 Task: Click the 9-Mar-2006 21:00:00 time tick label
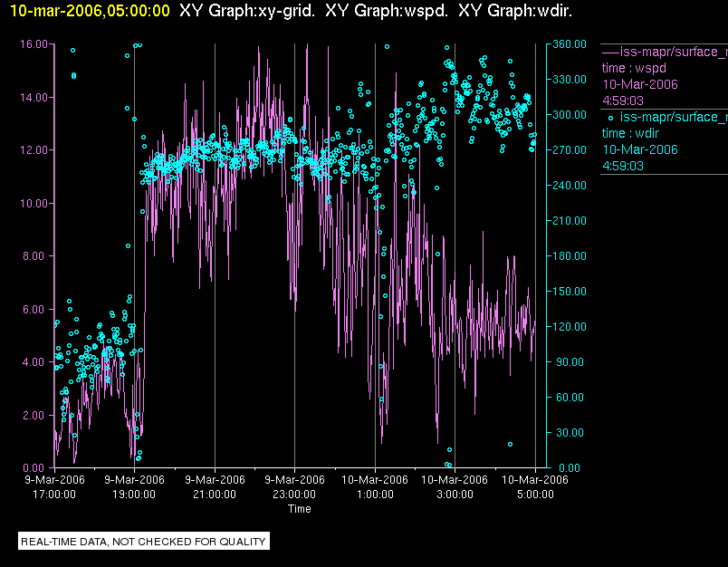215,486
